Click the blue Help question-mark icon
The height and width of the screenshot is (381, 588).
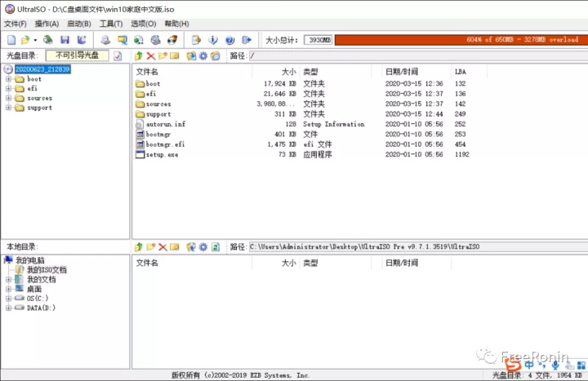(229, 40)
